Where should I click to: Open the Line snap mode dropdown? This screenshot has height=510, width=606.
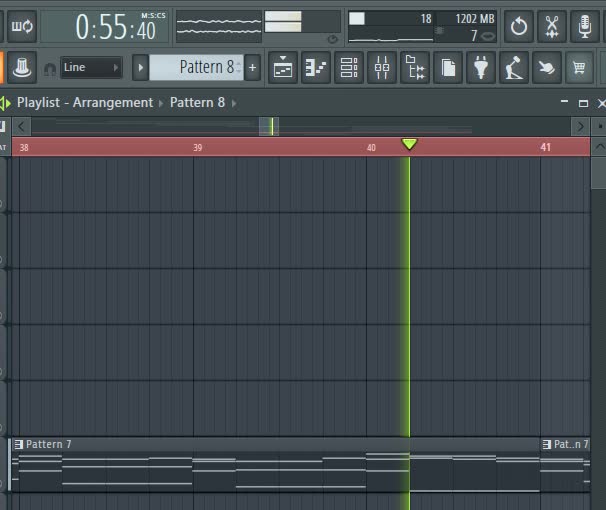click(x=91, y=67)
